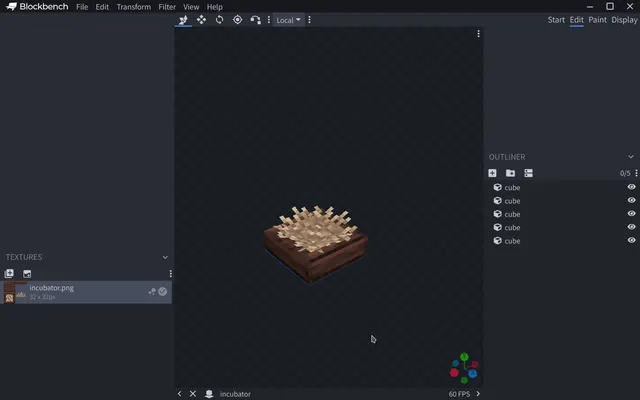Viewport: 640px width, 400px height.
Task: Select the Resize tool in toolbar
Action: click(183, 20)
